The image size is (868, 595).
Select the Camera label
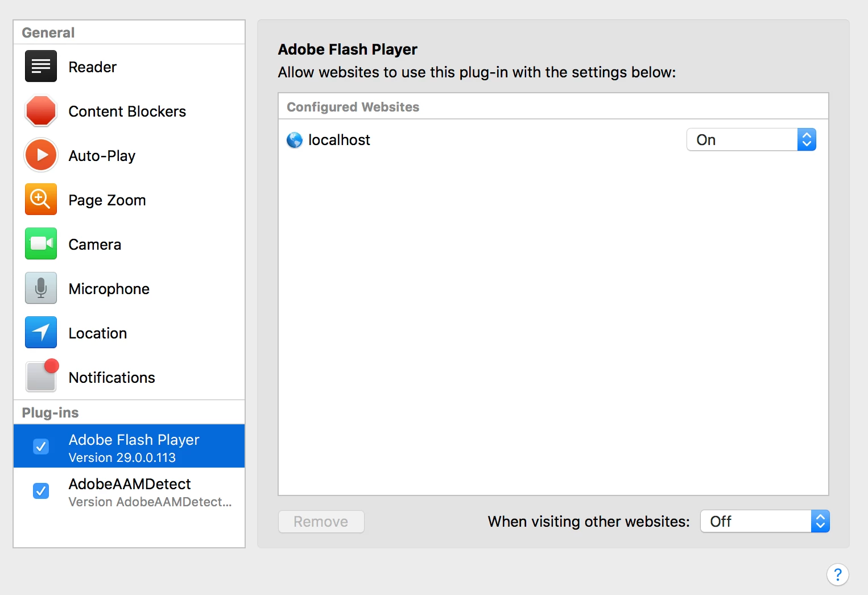[x=95, y=245]
